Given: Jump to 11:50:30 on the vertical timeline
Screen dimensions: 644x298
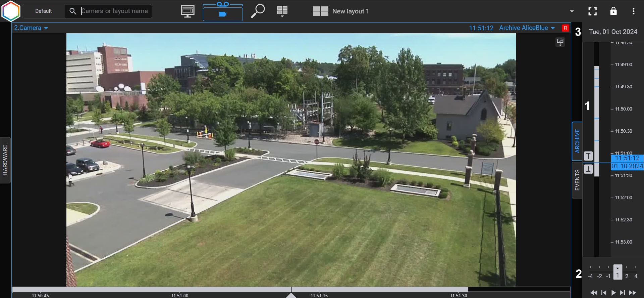Looking at the screenshot, I should [x=623, y=131].
